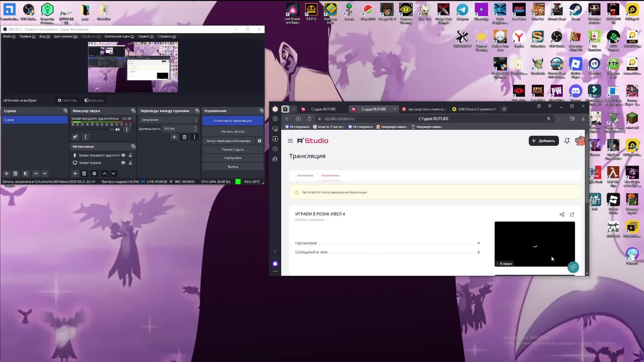The width and height of the screenshot is (644, 362).
Task: Move source down in the Sources panel
Action: (x=113, y=173)
